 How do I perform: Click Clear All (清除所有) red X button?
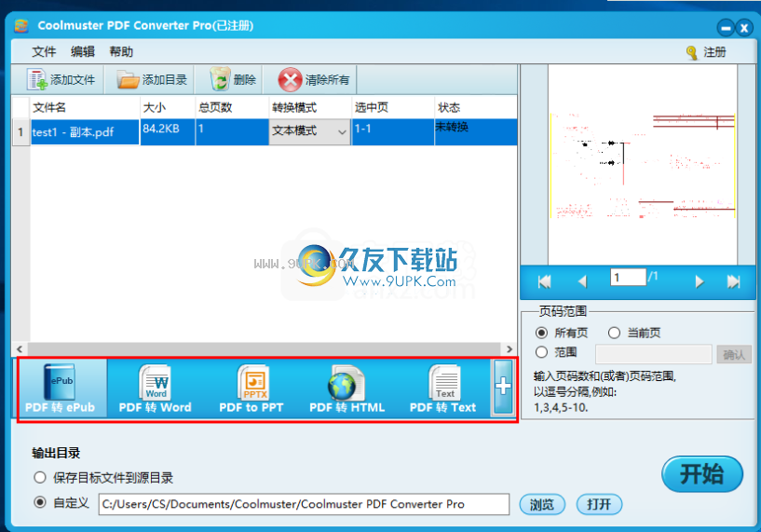(x=314, y=79)
